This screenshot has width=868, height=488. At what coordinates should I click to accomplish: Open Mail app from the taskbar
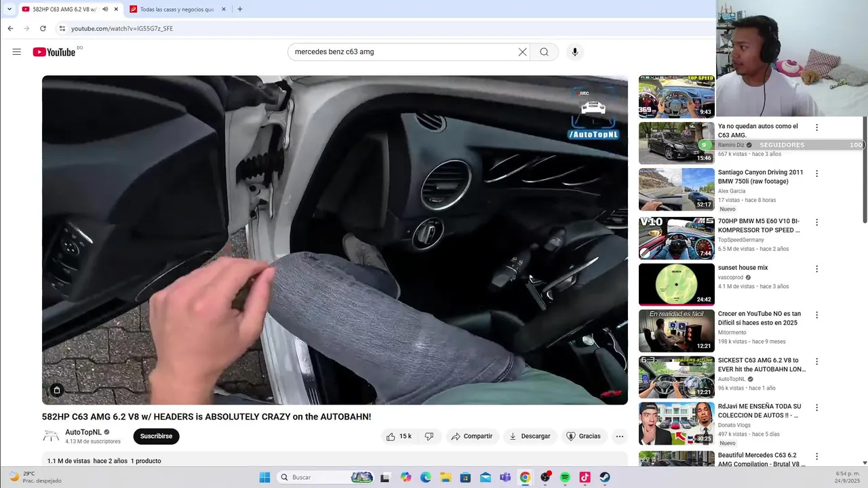486,477
